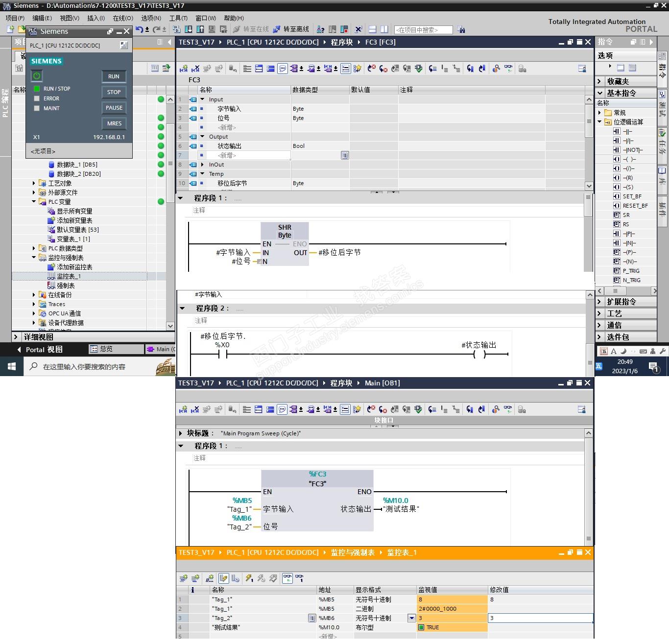Click the go-offline plug icon in main toolbar

277,29
